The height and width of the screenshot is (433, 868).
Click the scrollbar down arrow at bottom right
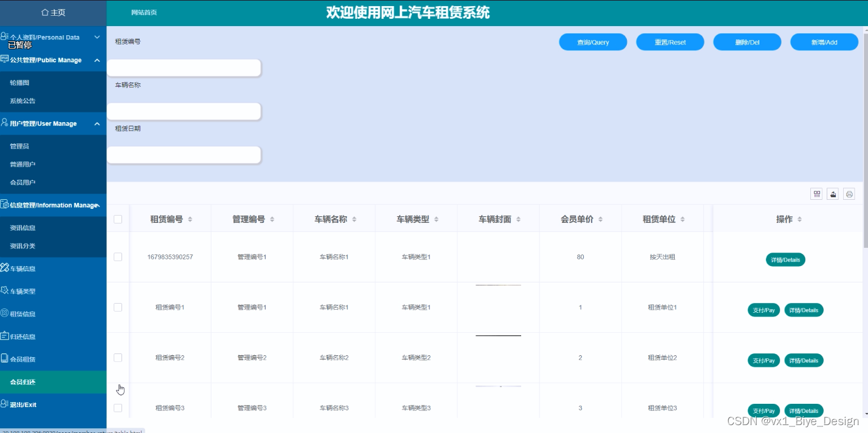(x=865, y=414)
